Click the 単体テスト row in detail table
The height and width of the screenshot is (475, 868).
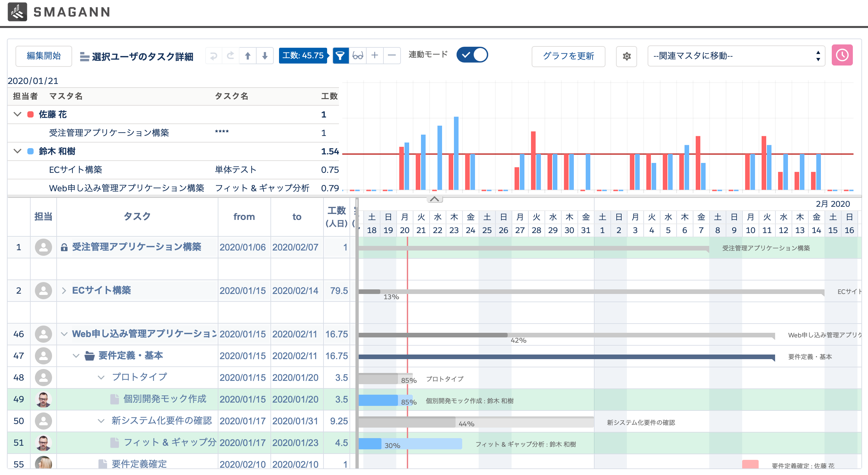173,170
